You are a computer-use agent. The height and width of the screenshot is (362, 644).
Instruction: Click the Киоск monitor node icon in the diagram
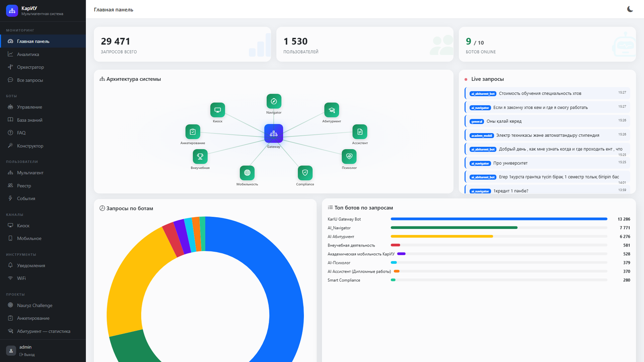click(x=218, y=110)
